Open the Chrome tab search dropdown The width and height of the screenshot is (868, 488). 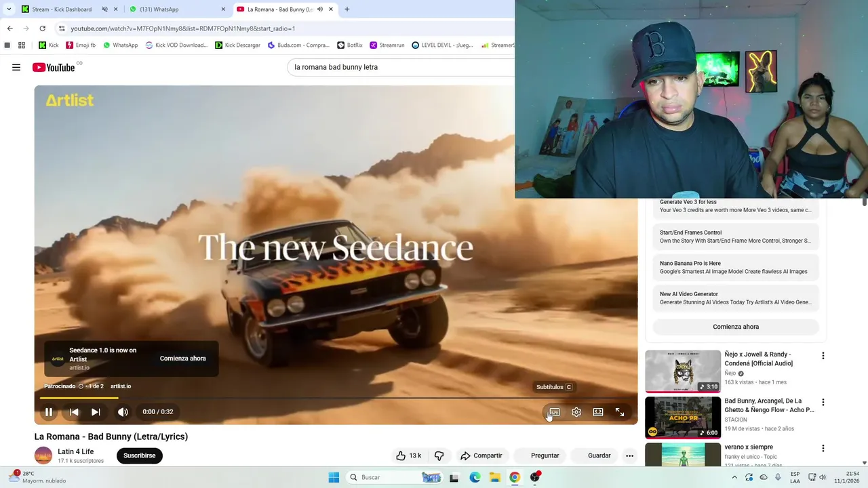[9, 9]
